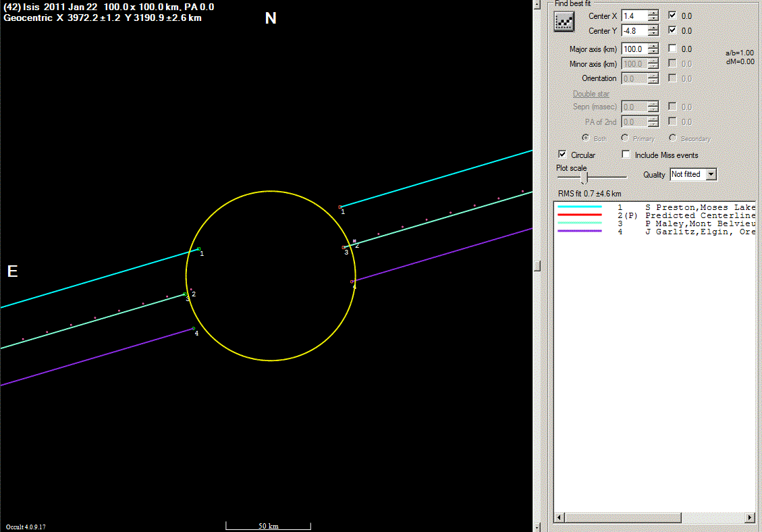Click the Find best fit plot icon
Image resolution: width=762 pixels, height=532 pixels.
(x=564, y=22)
